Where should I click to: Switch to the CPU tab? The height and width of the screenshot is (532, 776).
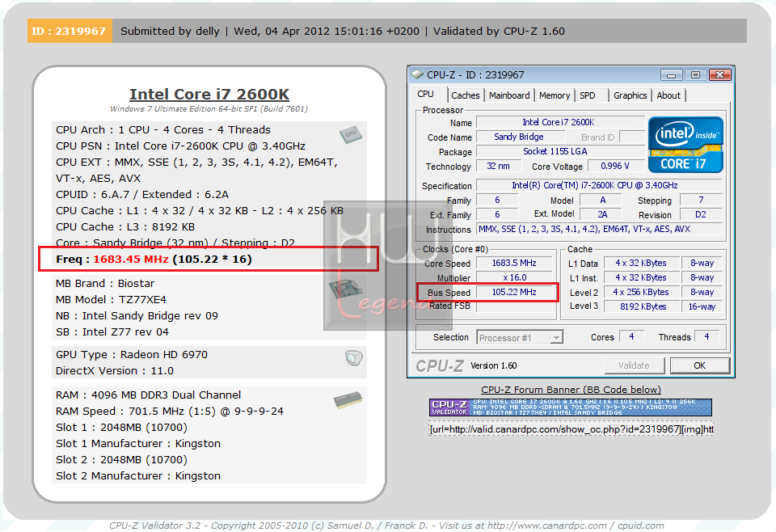pos(426,94)
